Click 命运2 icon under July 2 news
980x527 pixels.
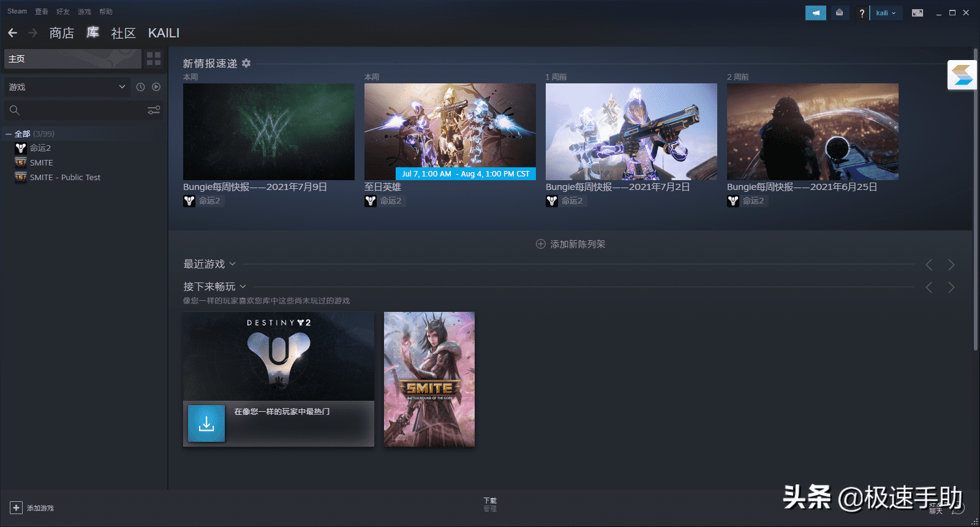pyautogui.click(x=552, y=201)
